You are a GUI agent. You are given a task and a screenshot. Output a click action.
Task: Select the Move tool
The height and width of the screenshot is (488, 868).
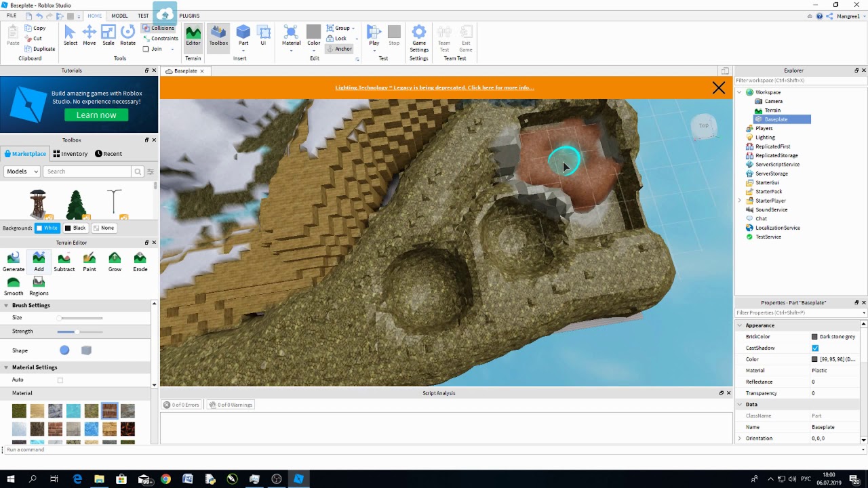[89, 36]
